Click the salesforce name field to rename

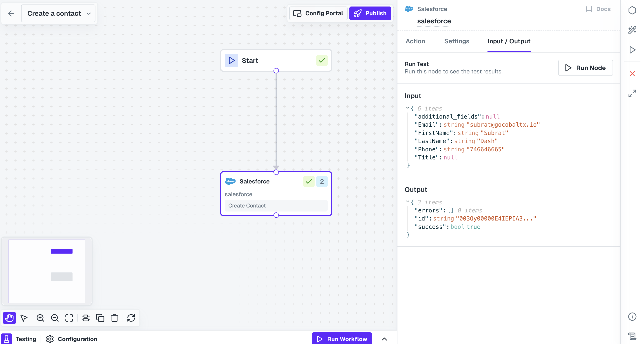[434, 21]
